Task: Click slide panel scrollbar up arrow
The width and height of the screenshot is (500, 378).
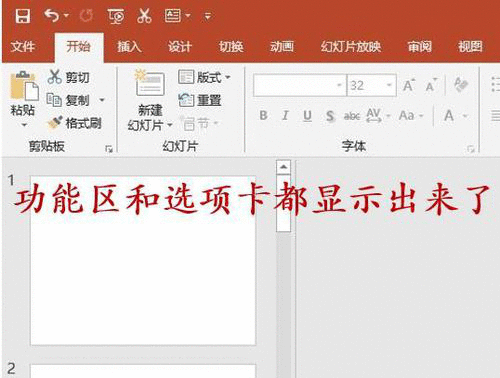Action: point(283,167)
